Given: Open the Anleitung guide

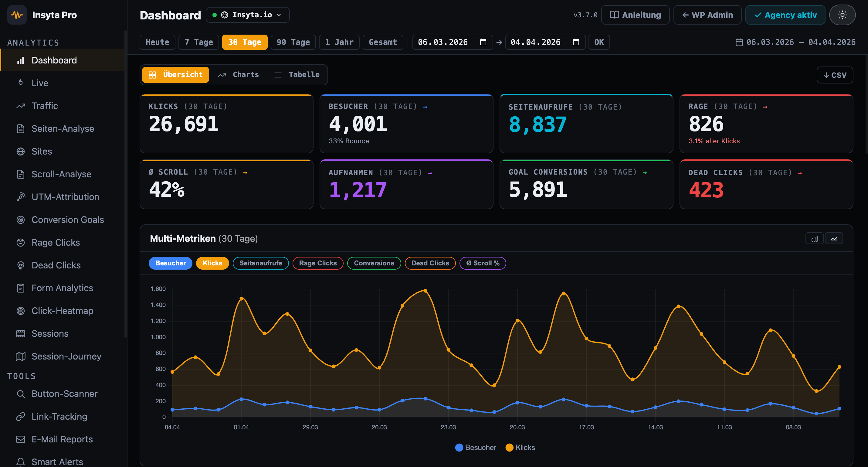Looking at the screenshot, I should [x=635, y=15].
